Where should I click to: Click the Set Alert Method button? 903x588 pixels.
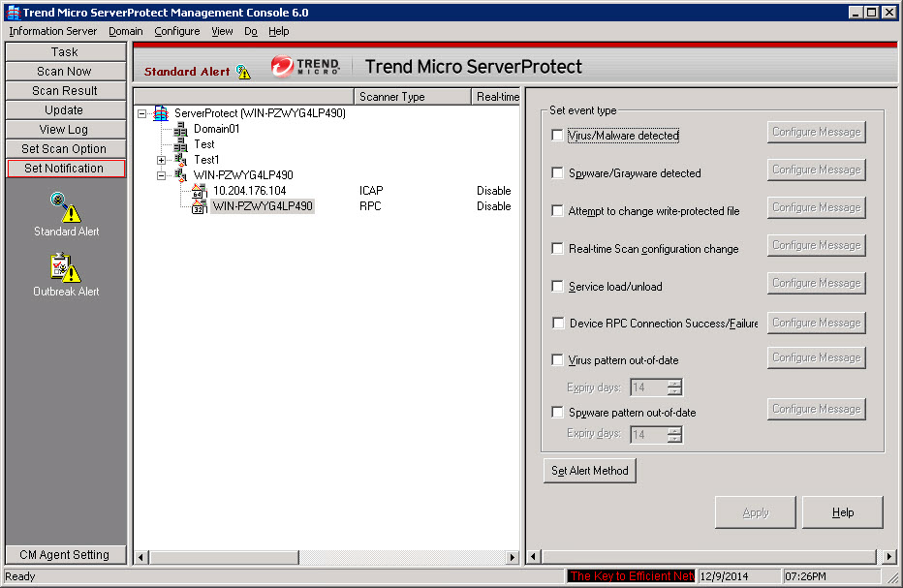point(590,471)
